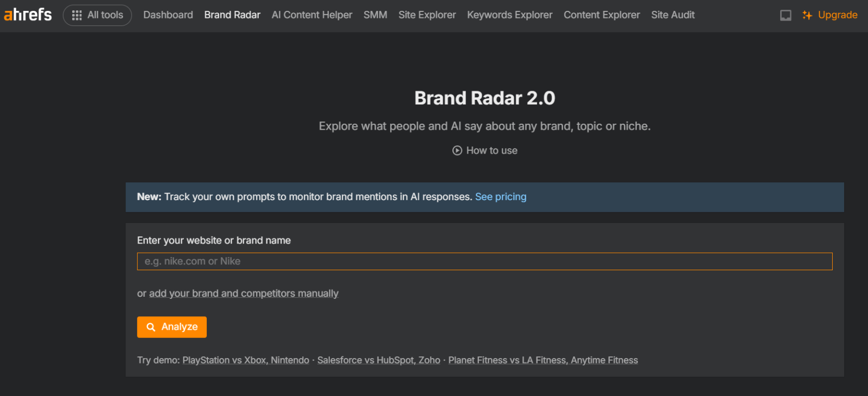Play the How to use video

click(x=485, y=150)
